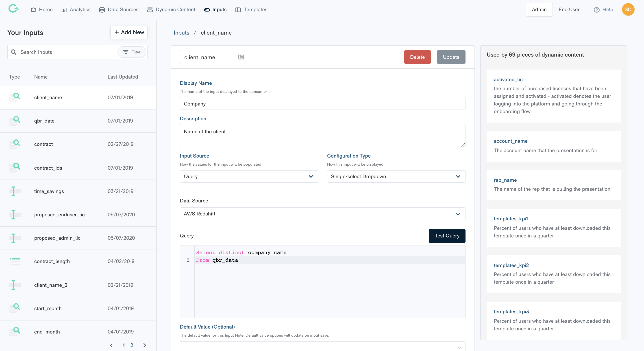Image resolution: width=644 pixels, height=351 pixels.
Task: Run the Test Query button
Action: pyautogui.click(x=447, y=236)
